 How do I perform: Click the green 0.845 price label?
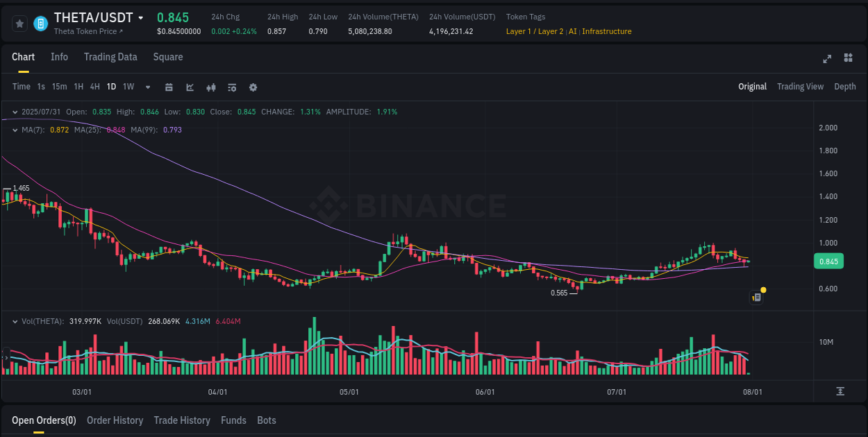pyautogui.click(x=828, y=261)
